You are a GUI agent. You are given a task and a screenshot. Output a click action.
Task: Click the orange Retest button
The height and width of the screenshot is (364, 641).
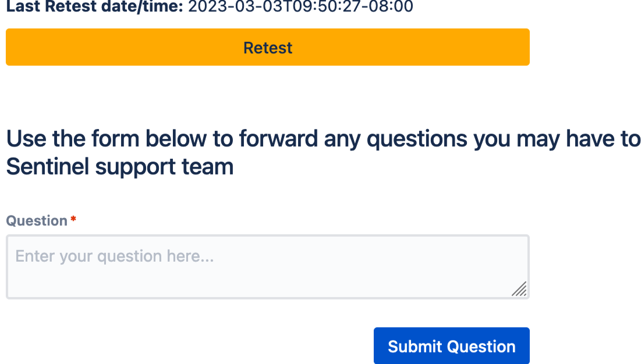[268, 48]
